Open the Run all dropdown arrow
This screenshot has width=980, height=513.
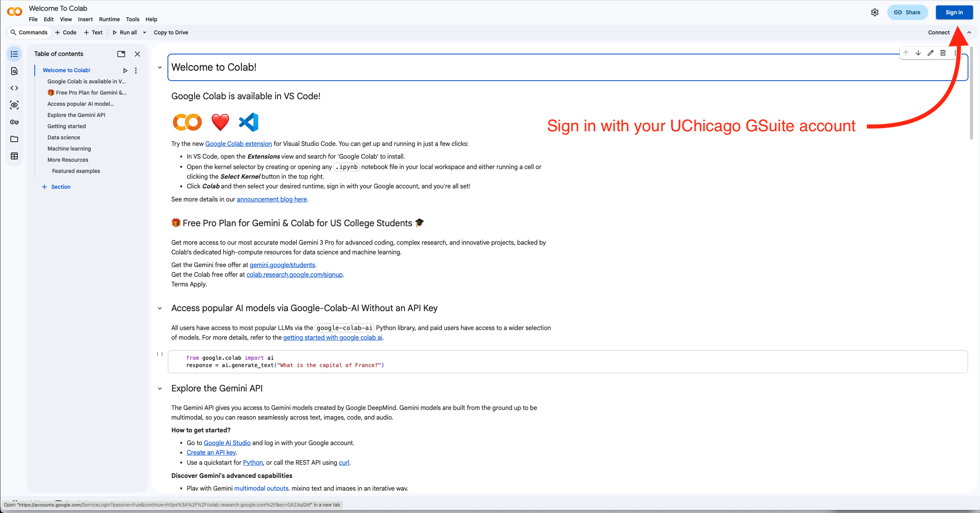[144, 32]
